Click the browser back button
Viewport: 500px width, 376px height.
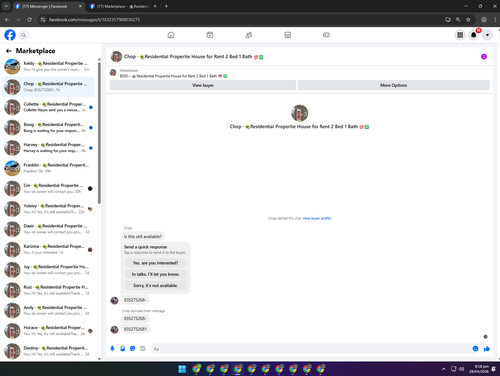click(x=7, y=20)
